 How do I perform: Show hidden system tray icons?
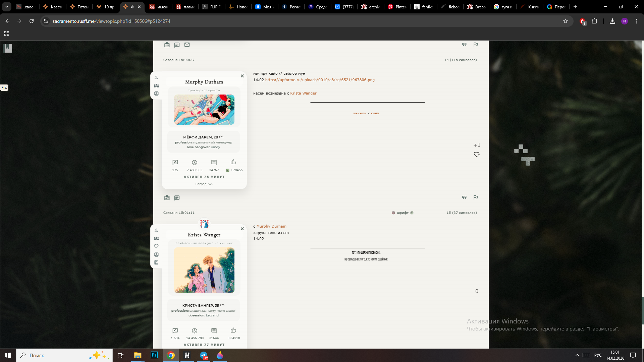pyautogui.click(x=577, y=355)
